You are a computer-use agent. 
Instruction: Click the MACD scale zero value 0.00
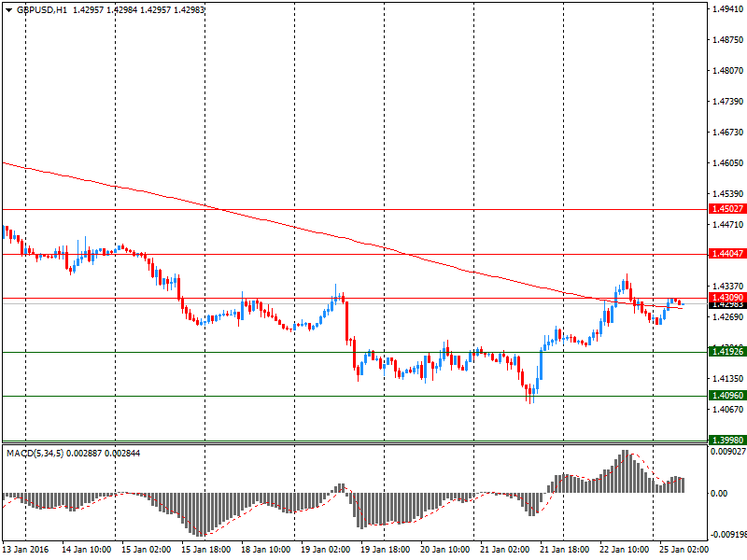(x=719, y=494)
